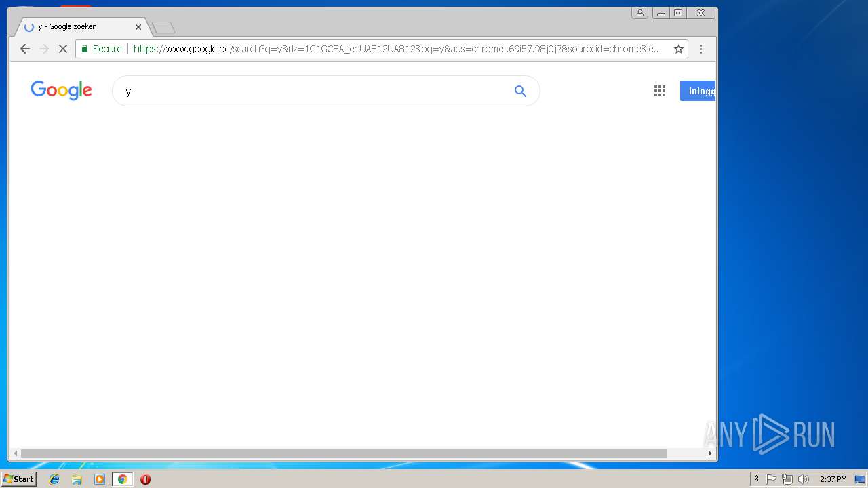The height and width of the screenshot is (488, 868).
Task: Open volume speaker tray icon
Action: click(804, 479)
